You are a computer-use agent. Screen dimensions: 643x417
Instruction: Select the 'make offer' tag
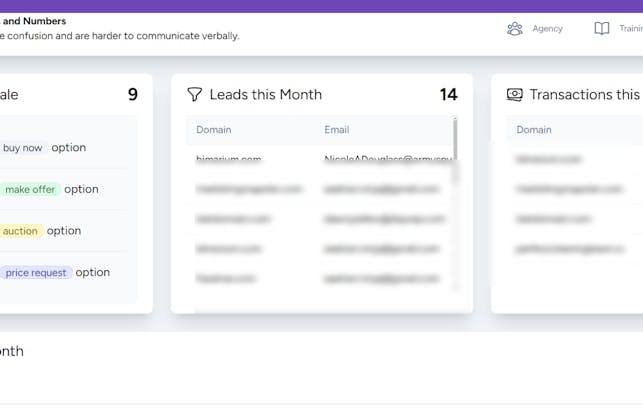[30, 189]
